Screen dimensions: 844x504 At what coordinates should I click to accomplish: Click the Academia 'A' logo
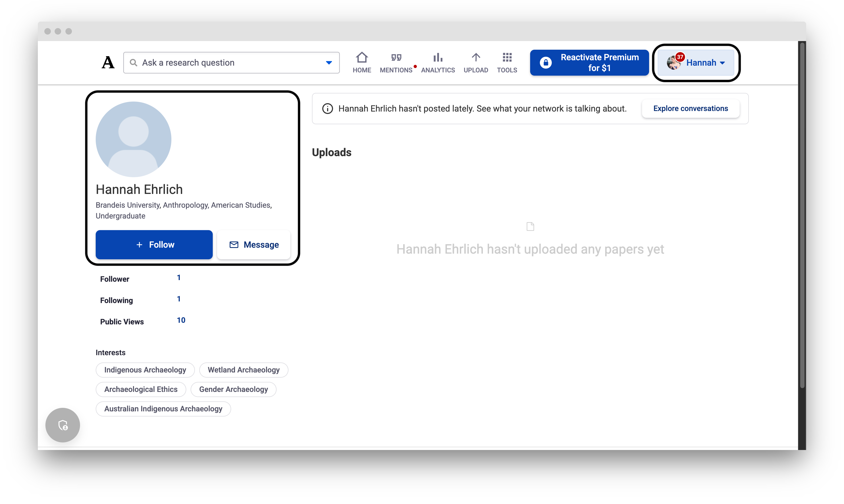(108, 62)
